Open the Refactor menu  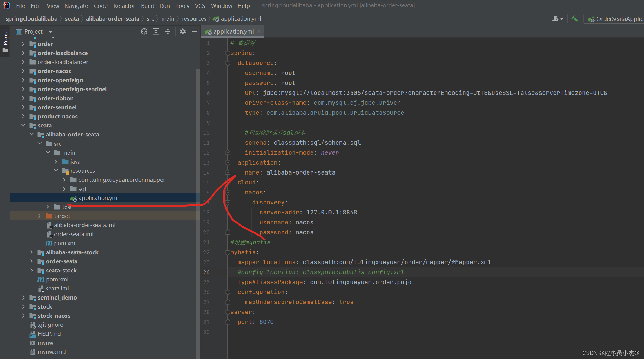124,6
